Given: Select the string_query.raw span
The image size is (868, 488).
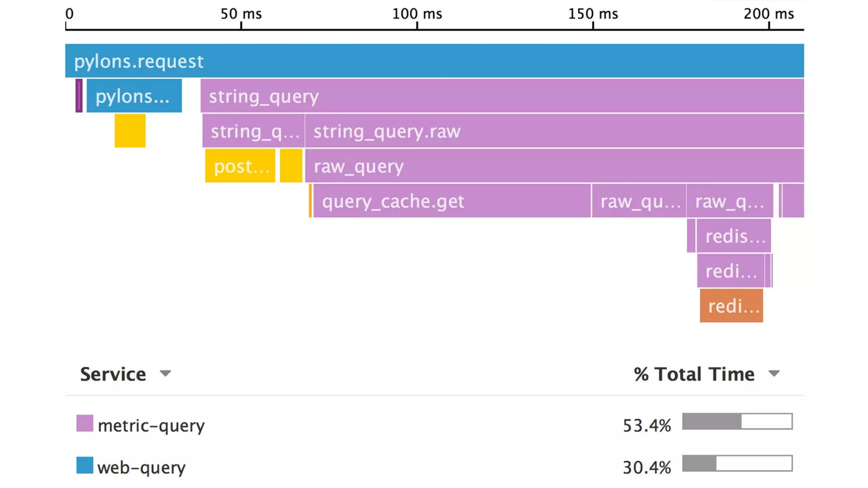Looking at the screenshot, I should [x=554, y=131].
